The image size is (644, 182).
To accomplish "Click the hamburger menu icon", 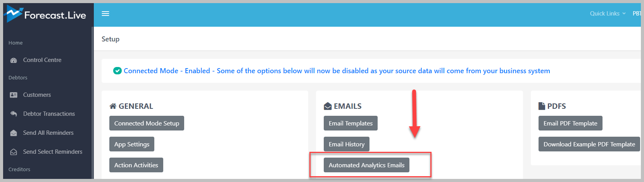I will 105,14.
